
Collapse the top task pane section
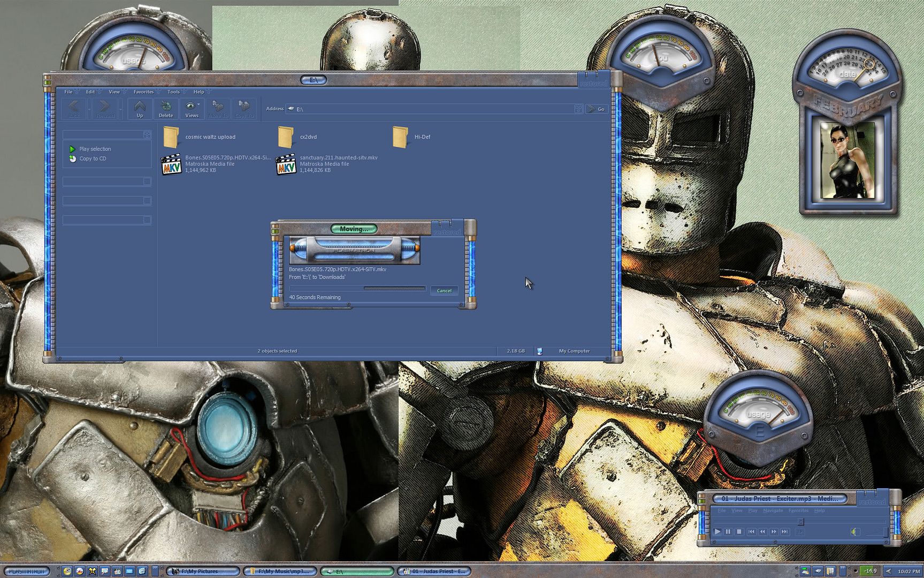coord(147,134)
